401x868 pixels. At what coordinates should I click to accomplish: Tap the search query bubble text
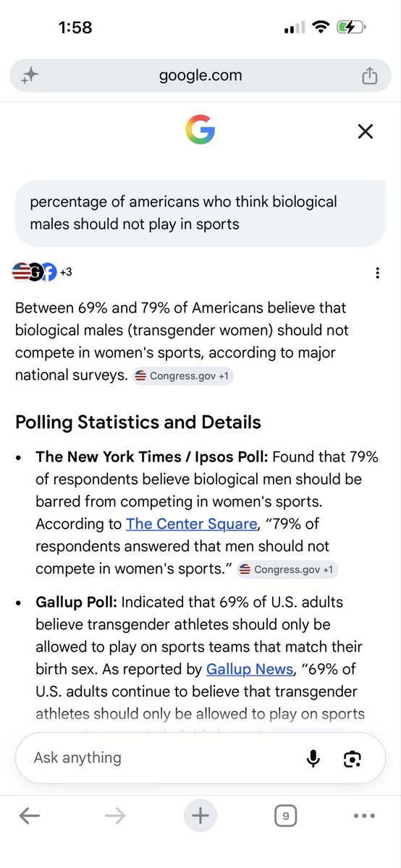tap(183, 213)
